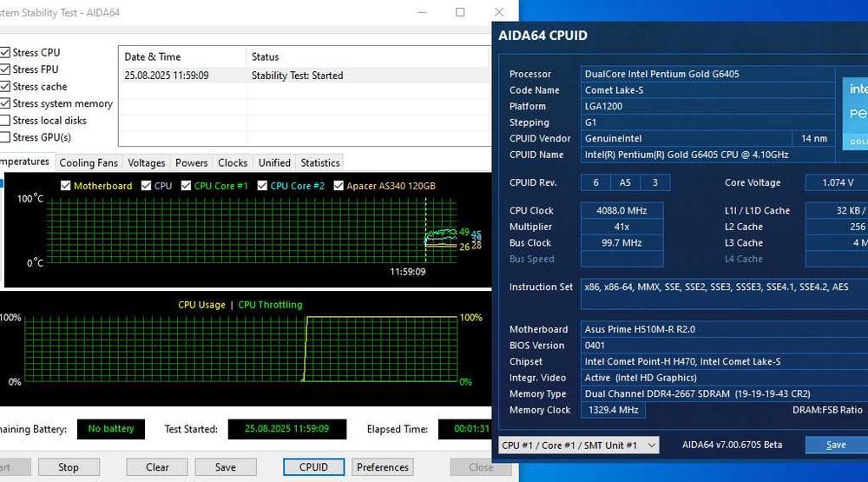The image size is (868, 482).
Task: Select the Temperatures tab
Action: pos(26,162)
